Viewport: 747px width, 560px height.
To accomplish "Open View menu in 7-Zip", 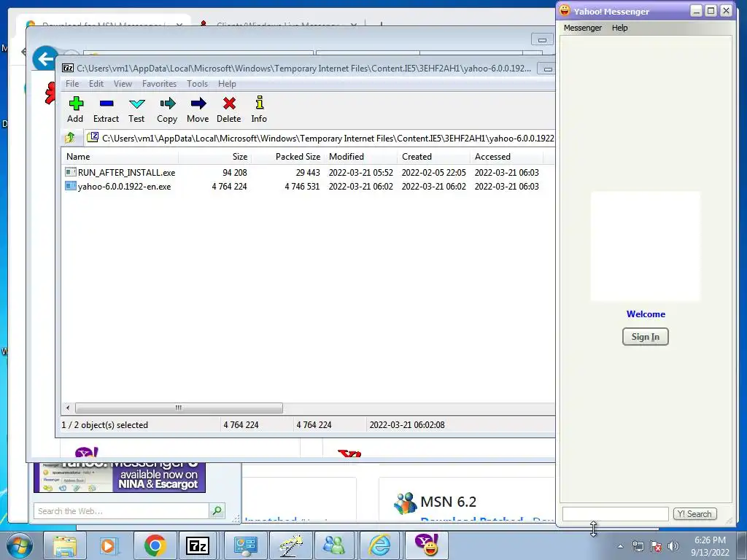I will coord(123,84).
